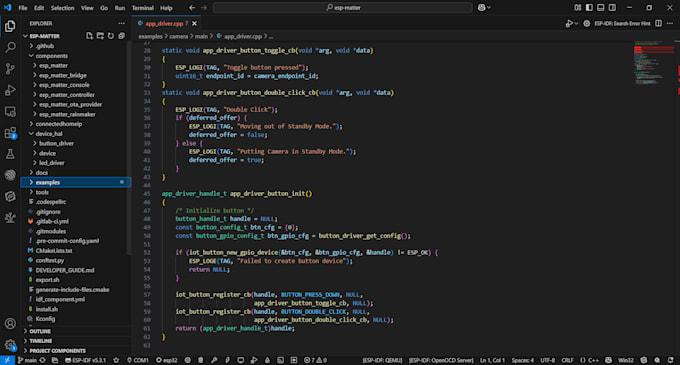
Task: Click the COM1 port selector in status bar
Action: click(138, 360)
